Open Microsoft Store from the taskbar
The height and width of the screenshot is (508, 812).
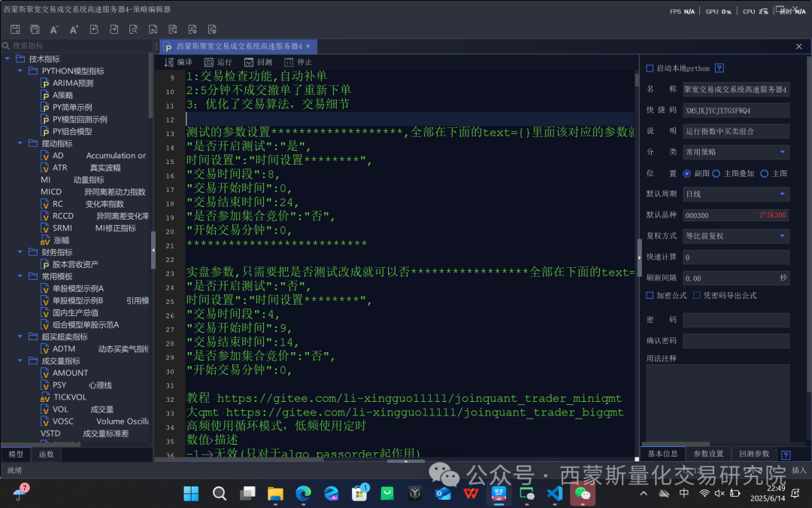[x=359, y=493]
